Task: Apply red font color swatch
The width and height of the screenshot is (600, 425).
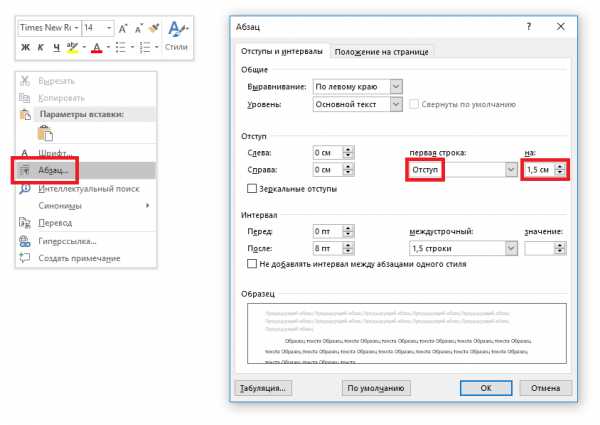Action: point(96,48)
